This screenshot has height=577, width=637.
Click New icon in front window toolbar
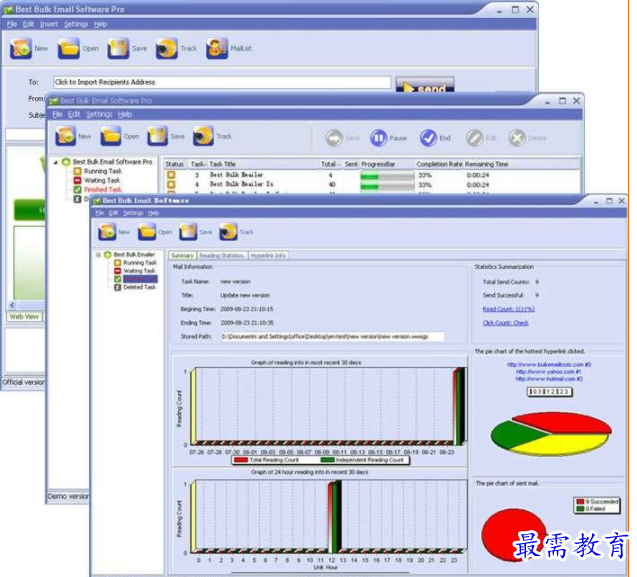tap(107, 232)
